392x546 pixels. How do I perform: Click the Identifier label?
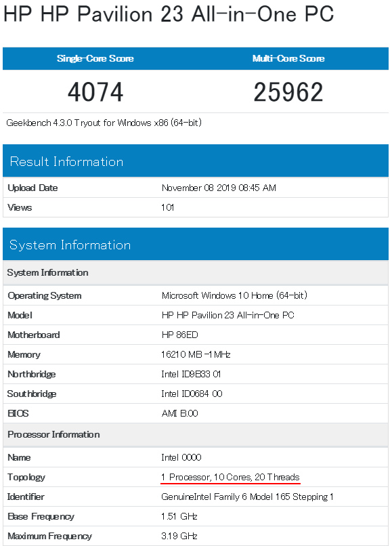click(x=26, y=497)
